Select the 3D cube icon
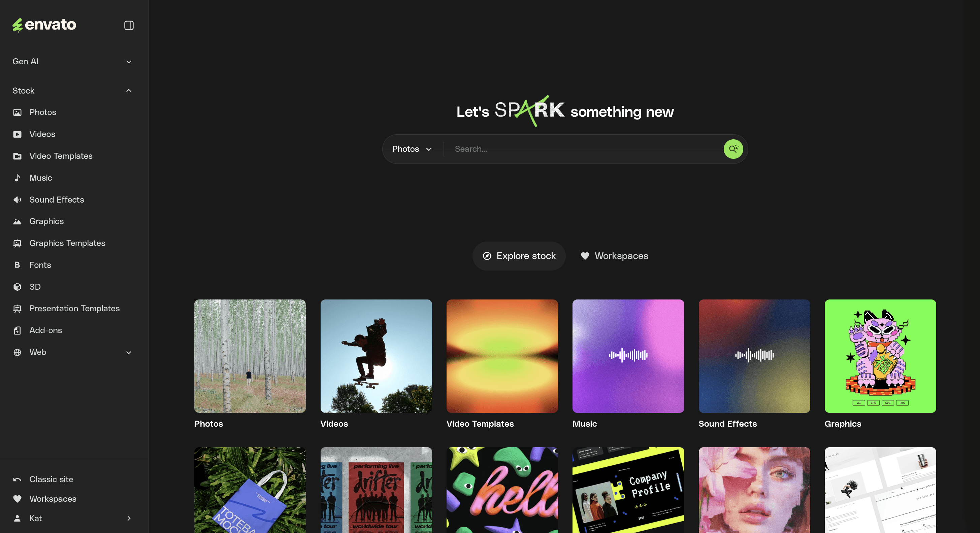980x533 pixels. (x=17, y=287)
